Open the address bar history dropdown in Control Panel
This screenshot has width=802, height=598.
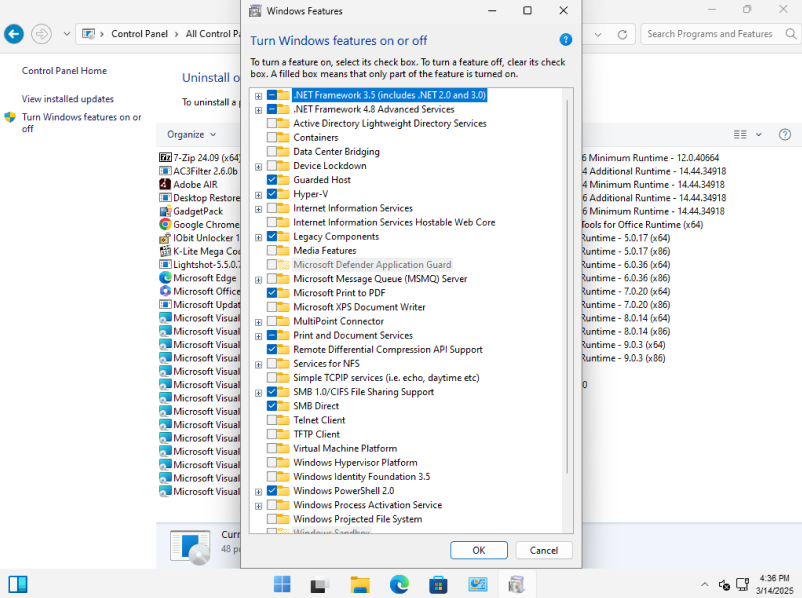(597, 34)
